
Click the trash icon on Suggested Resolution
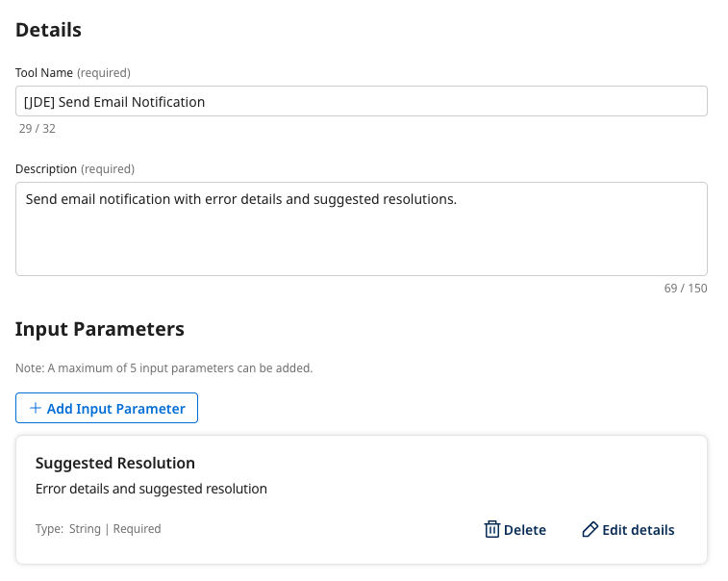pos(491,530)
